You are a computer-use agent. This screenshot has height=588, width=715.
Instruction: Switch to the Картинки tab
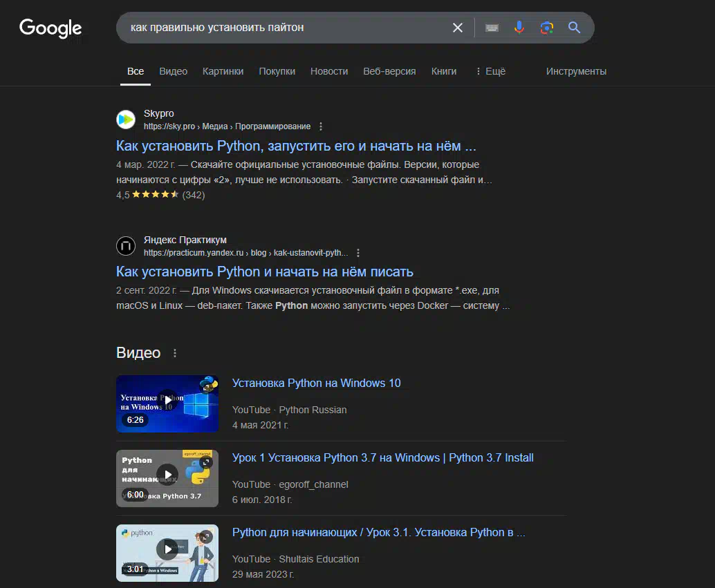click(x=223, y=72)
